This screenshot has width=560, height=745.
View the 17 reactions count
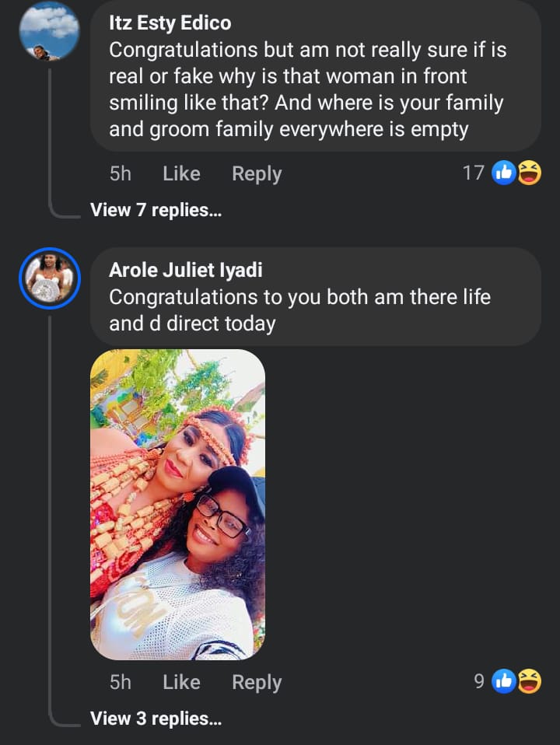pyautogui.click(x=473, y=173)
